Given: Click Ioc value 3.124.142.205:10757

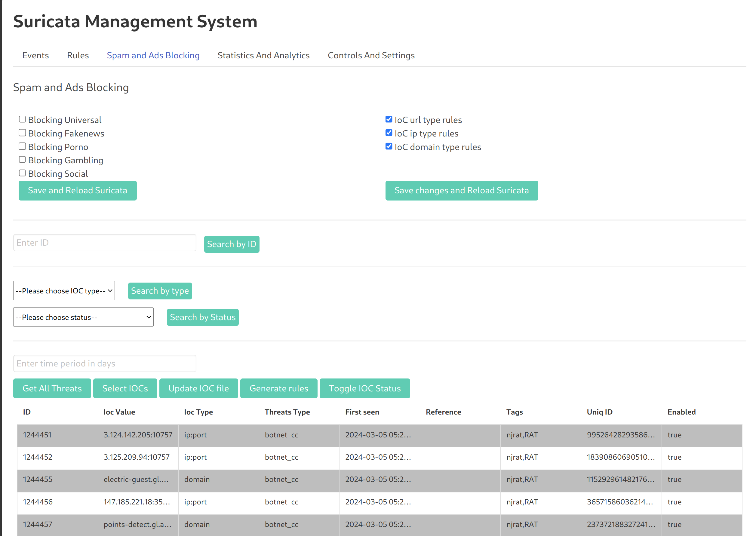Looking at the screenshot, I should 138,435.
